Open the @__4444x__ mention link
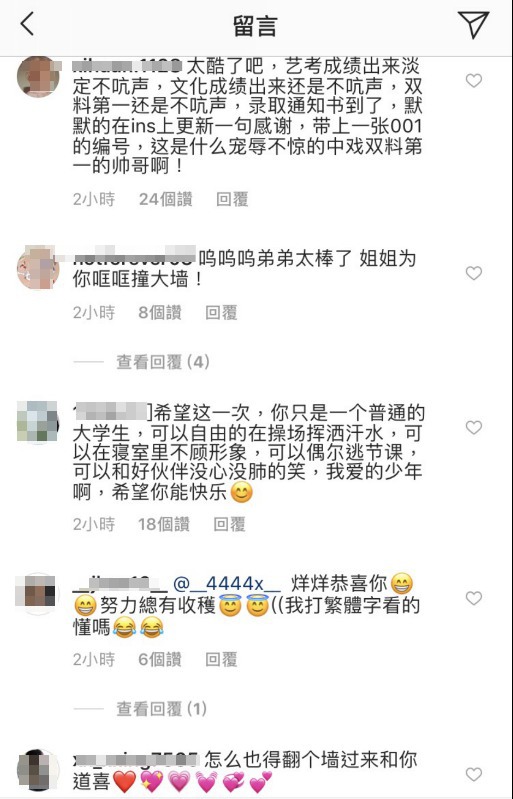Viewport: 513px width, 799px height. (227, 583)
